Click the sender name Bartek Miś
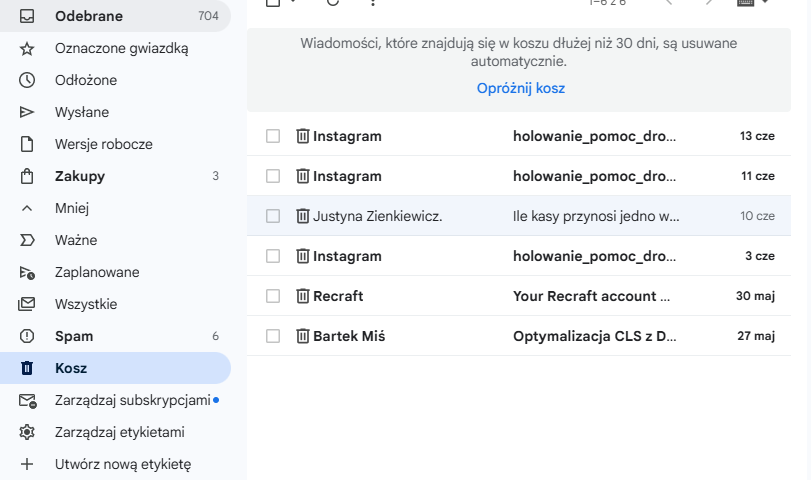Viewport: 811px width, 480px height. click(349, 336)
